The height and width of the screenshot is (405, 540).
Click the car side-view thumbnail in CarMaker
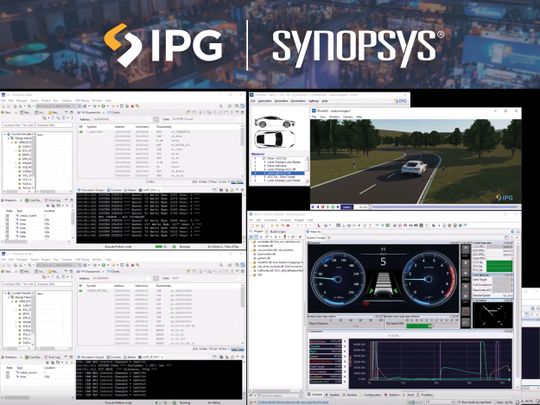pos(274,122)
